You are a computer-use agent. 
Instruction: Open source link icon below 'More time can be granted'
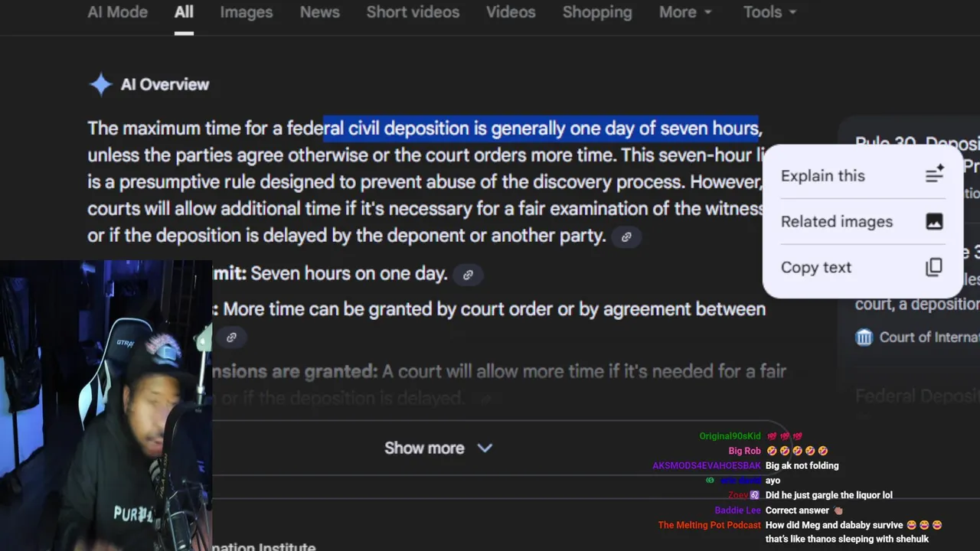231,337
